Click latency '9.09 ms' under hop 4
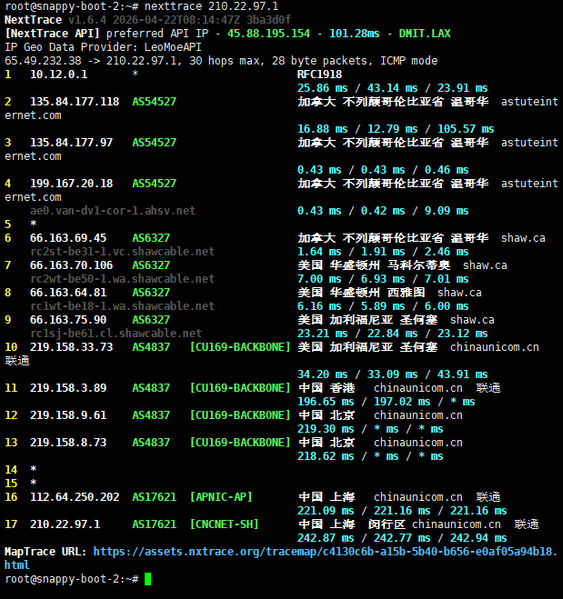 point(447,210)
